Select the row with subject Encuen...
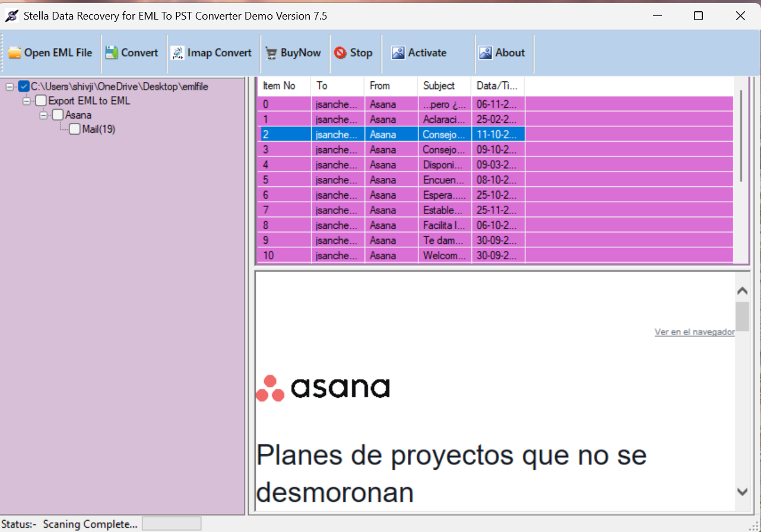This screenshot has height=532, width=761. point(496,180)
